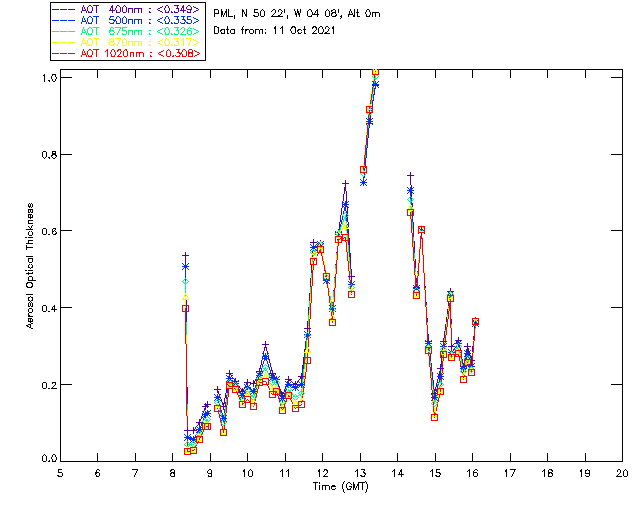Click the x-axis tick label 11

tap(285, 473)
